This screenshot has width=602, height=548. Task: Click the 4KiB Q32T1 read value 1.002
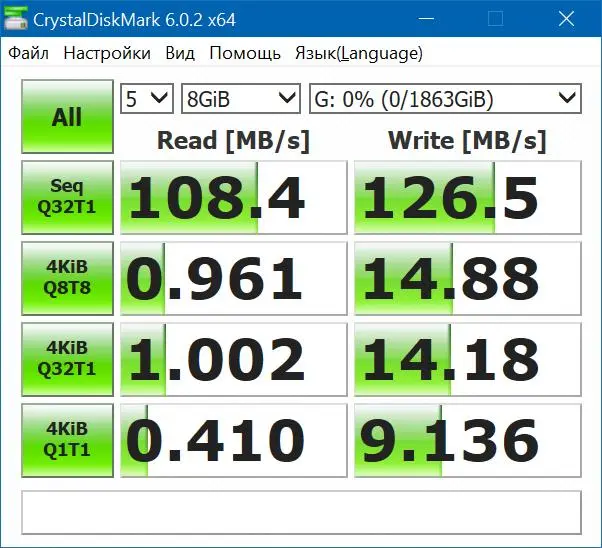tap(234, 359)
